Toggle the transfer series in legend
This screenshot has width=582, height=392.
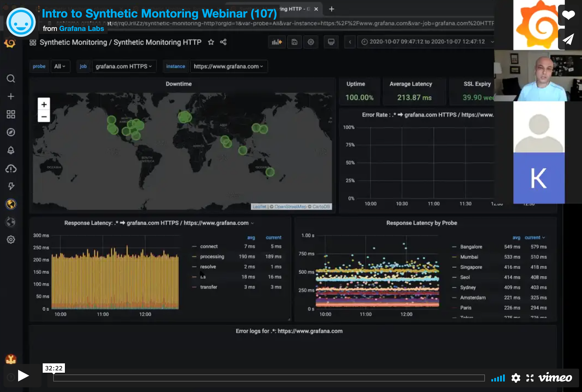(x=209, y=287)
